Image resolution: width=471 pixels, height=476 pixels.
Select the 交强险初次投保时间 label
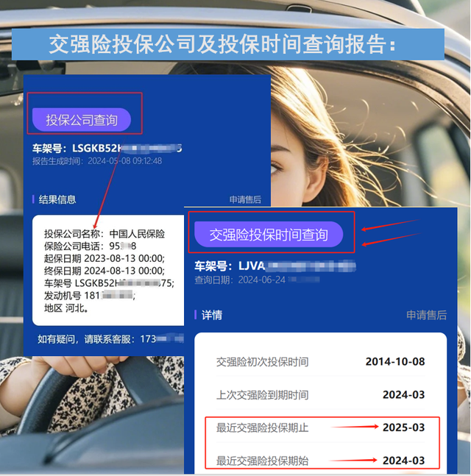pyautogui.click(x=263, y=362)
